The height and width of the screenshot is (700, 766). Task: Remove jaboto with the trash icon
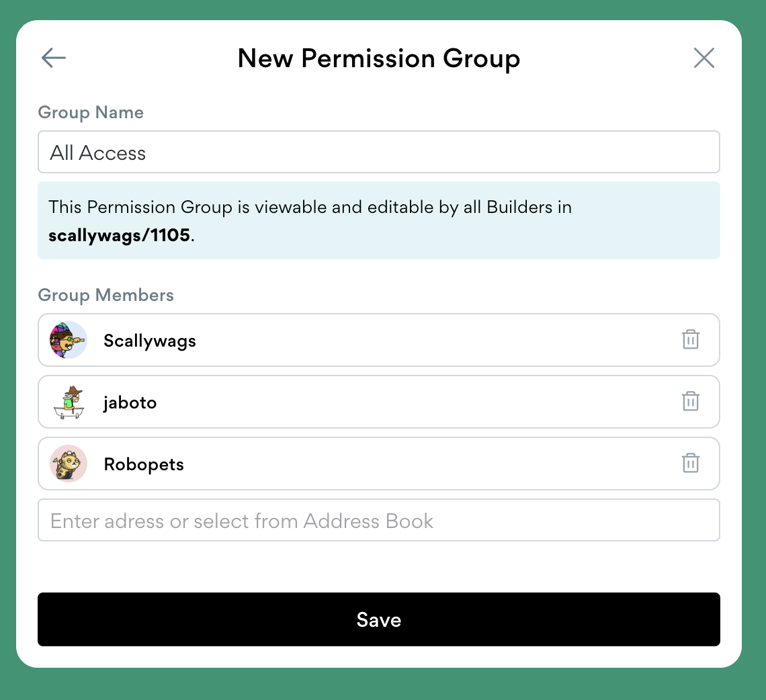[x=691, y=402]
